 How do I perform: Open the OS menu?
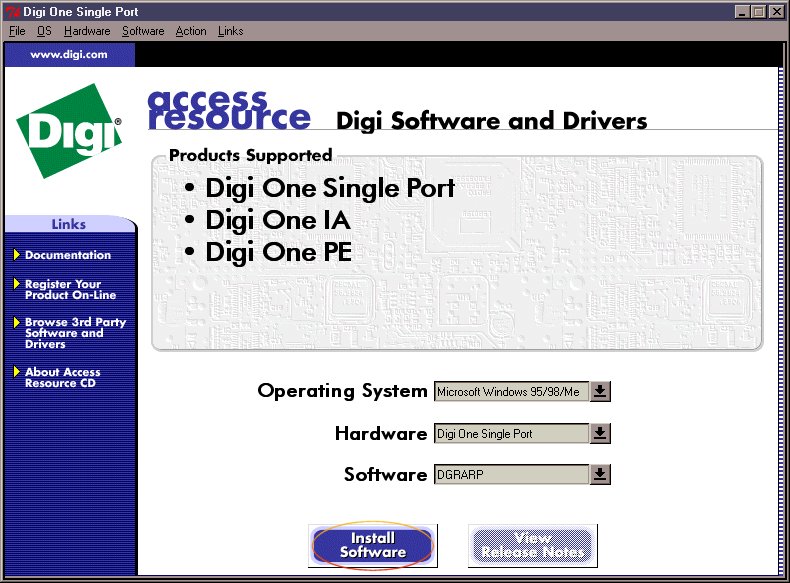(x=44, y=31)
